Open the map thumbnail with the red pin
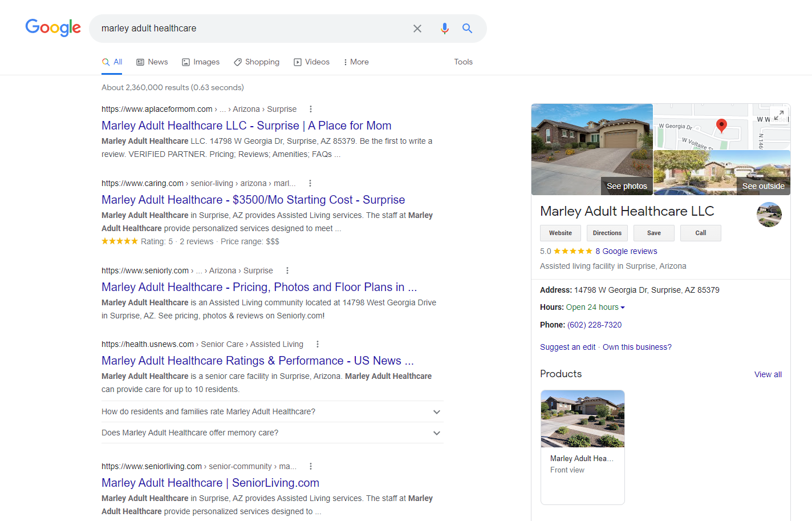This screenshot has width=812, height=521. click(721, 127)
